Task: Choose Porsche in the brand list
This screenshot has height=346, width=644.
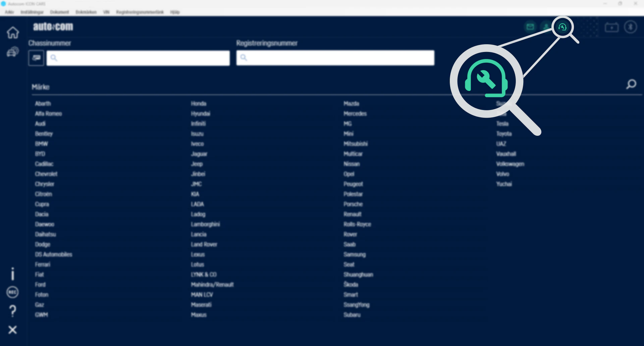Action: 353,204
